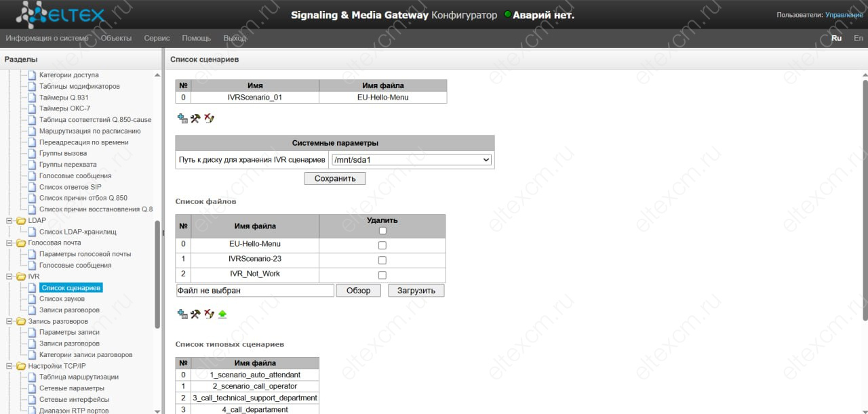868x414 pixels.
Task: Edit scenario via hammer-wrench icon below scenario table
Action: pyautogui.click(x=195, y=118)
